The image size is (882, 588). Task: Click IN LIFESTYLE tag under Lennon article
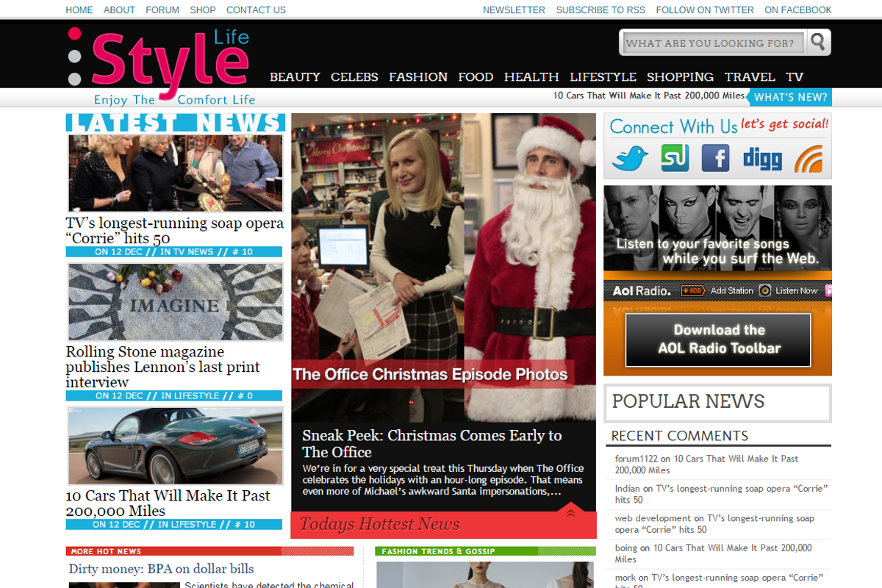click(190, 395)
